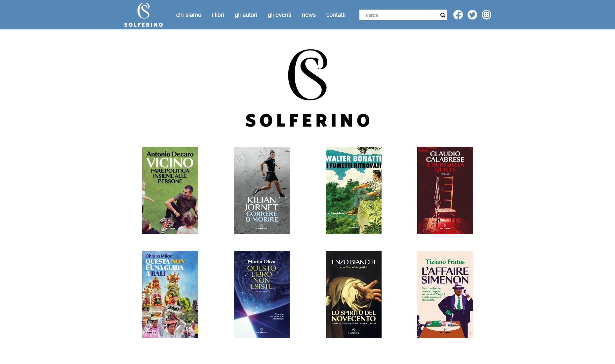Open the Twitter profile icon
Screen dimensions: 615x364
point(472,15)
